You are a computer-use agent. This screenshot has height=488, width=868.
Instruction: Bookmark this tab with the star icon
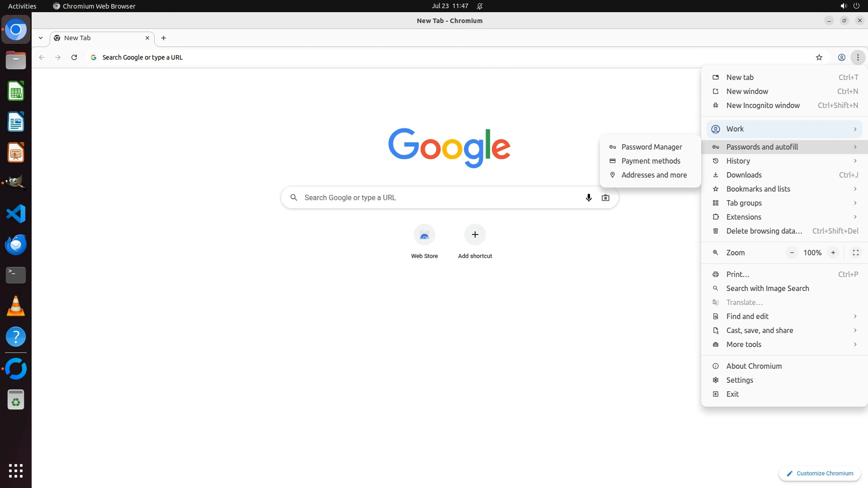(819, 57)
